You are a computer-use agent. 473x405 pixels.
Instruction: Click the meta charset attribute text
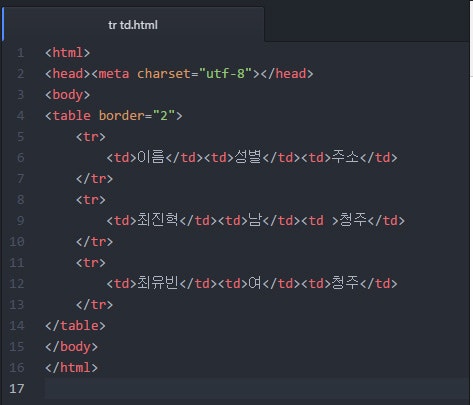[164, 74]
